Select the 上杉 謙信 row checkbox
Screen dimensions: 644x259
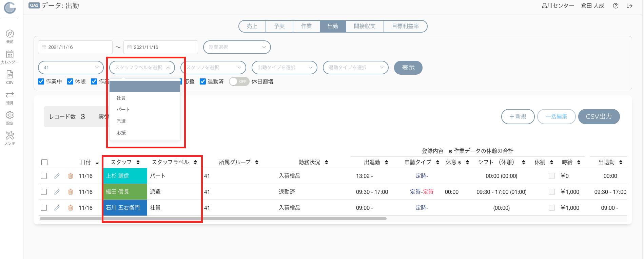tap(44, 176)
